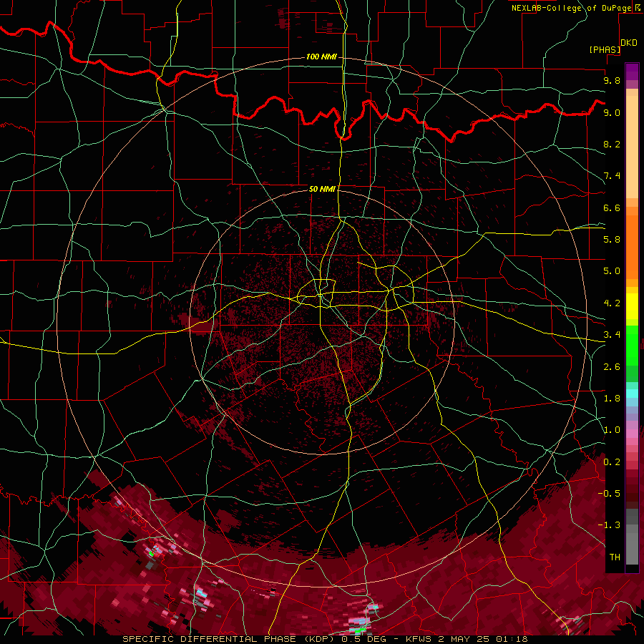The image size is (644, 644).
Task: Click the 9.8 scale value
Action: click(612, 80)
